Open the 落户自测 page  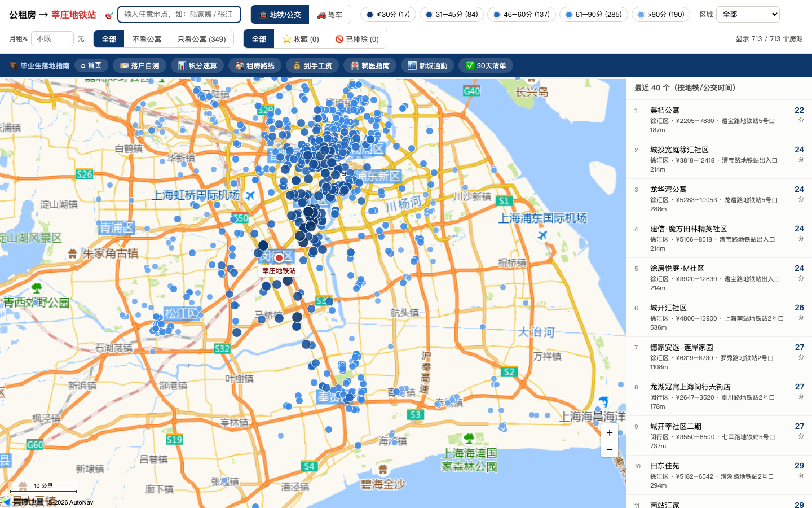pos(139,65)
